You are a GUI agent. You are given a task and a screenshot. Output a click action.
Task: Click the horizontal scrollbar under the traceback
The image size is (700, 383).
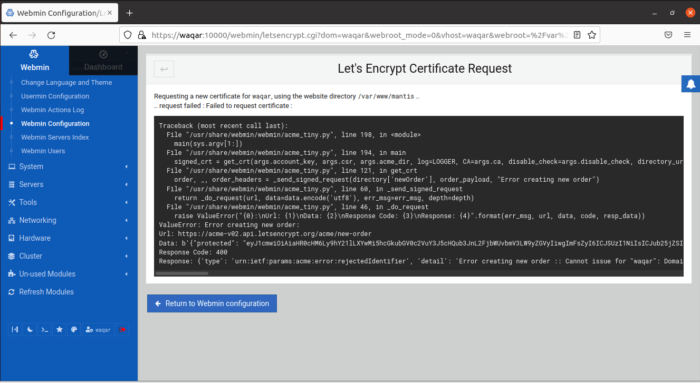pos(182,273)
